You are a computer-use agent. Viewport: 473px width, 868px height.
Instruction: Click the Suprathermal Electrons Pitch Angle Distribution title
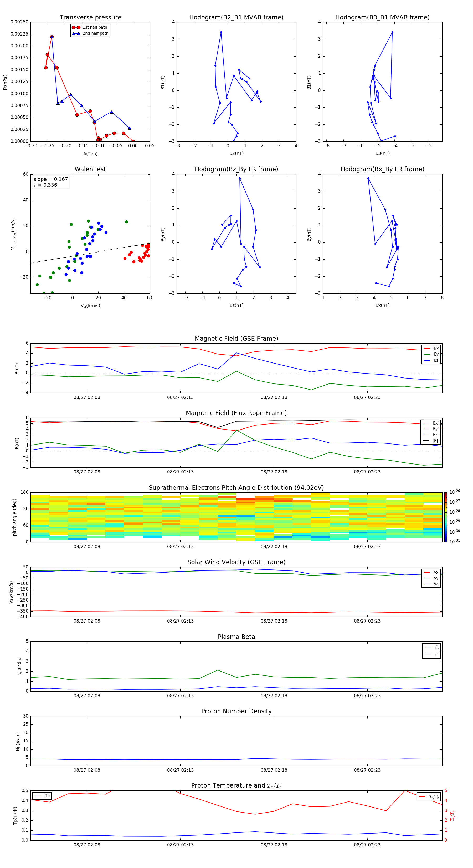236,488
